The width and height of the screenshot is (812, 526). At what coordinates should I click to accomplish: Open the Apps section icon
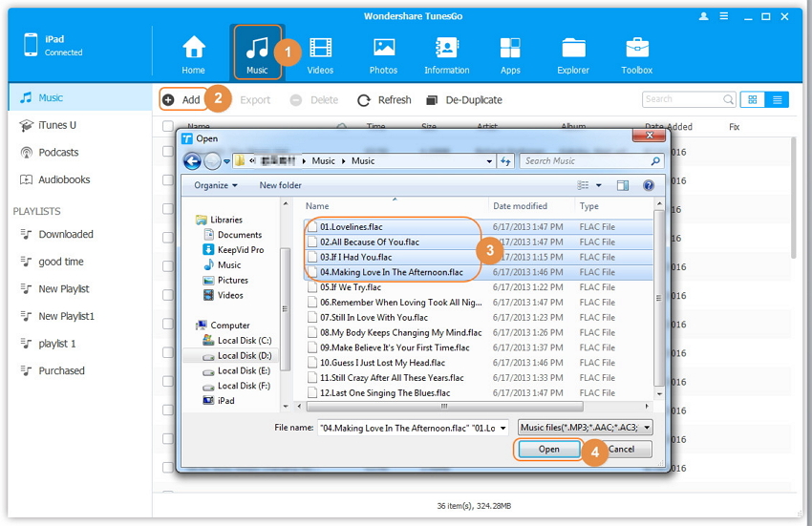coord(510,49)
